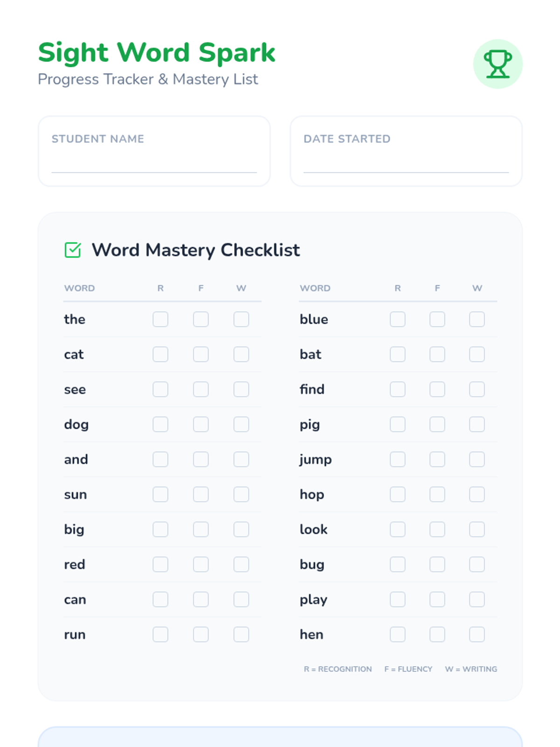Mark Fluency checkbox for "look"

tap(437, 529)
